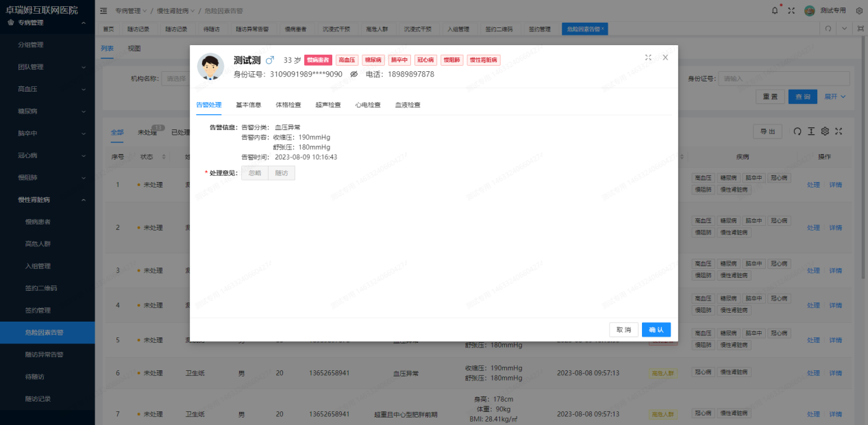Screen dimensions: 868x425
Task: Open table column settings gear icon
Action: click(825, 131)
